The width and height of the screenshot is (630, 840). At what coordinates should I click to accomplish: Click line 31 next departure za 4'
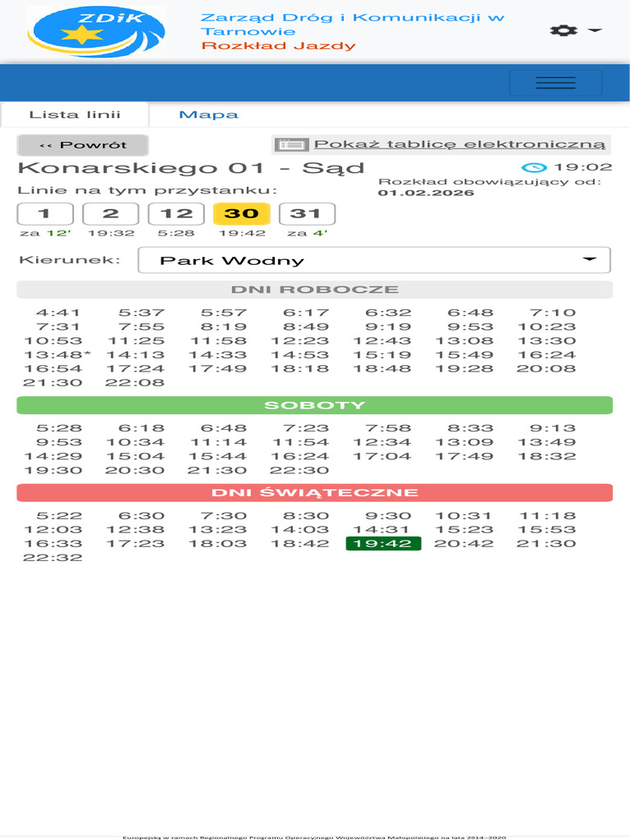tap(307, 233)
